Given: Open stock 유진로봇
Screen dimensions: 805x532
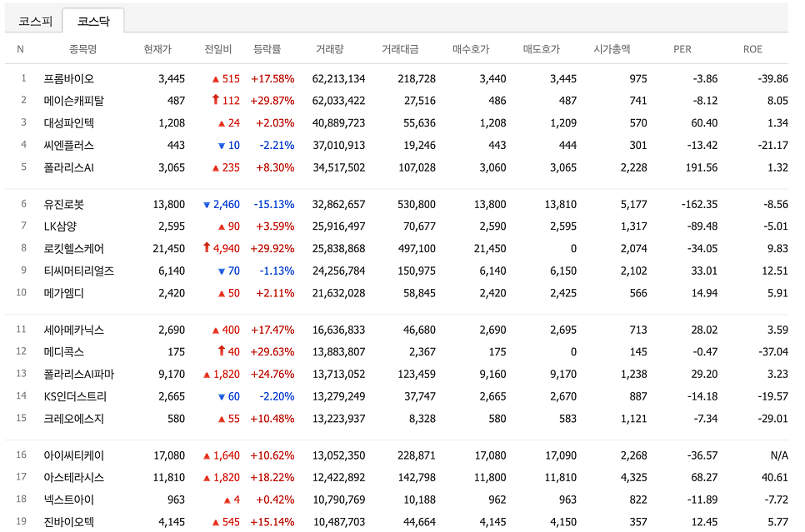Looking at the screenshot, I should click(x=63, y=204).
